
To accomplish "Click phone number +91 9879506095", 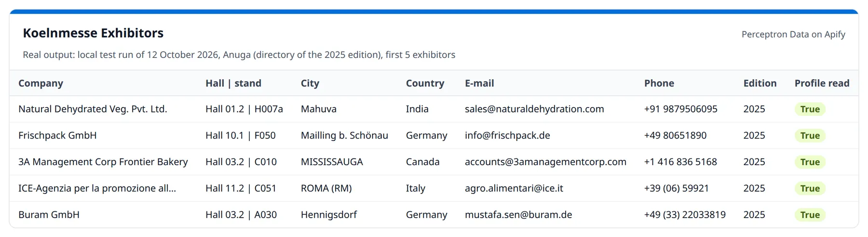I will point(681,109).
